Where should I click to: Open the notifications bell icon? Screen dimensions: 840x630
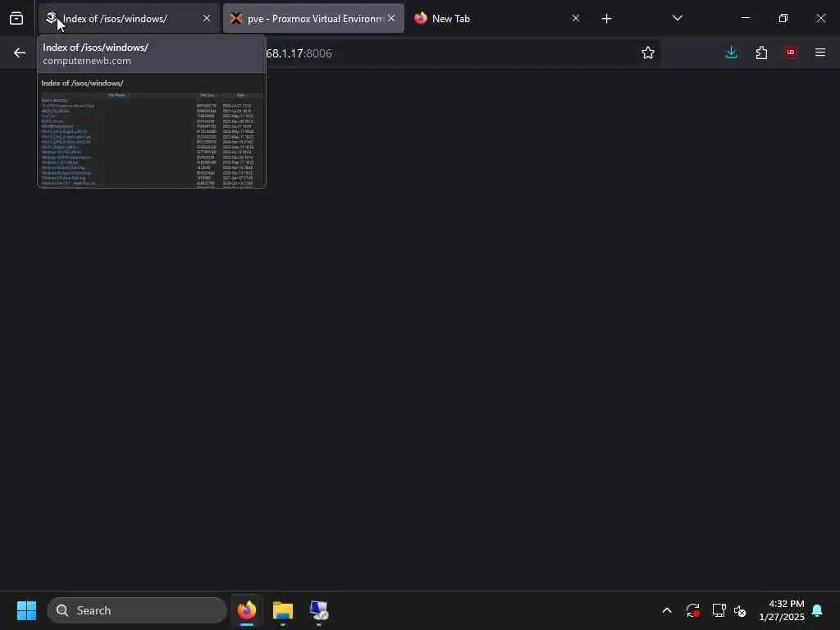click(817, 610)
